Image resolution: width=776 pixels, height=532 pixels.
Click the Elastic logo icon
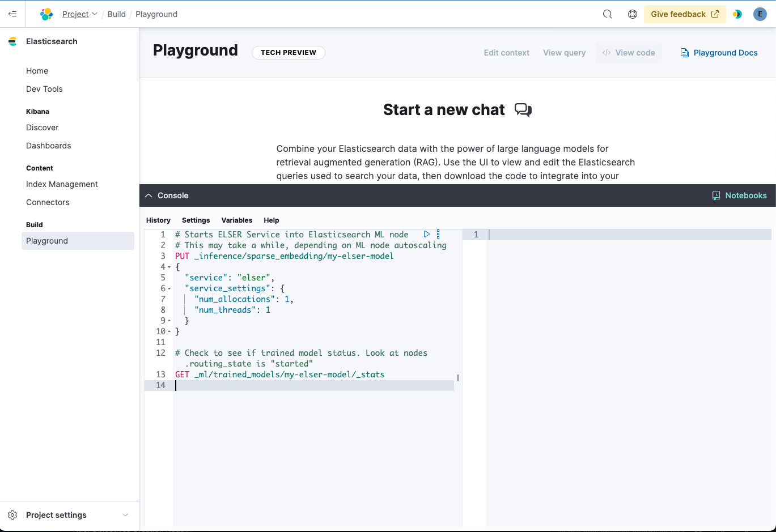tap(46, 14)
